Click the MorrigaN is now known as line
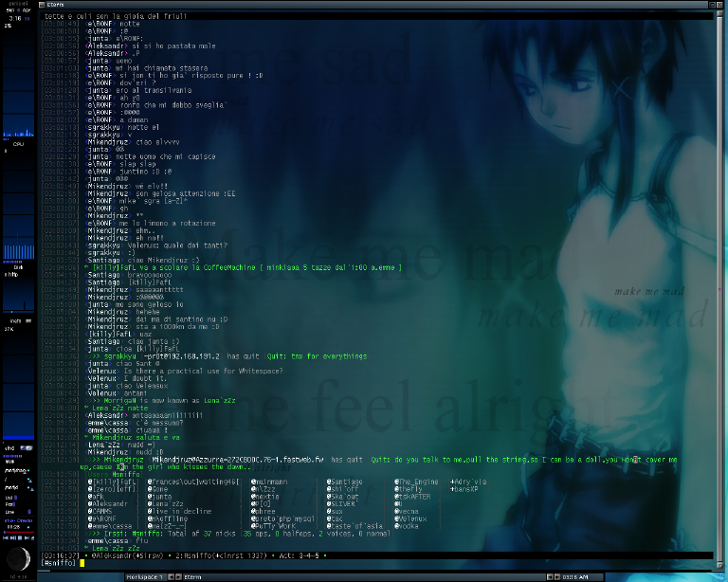 point(160,401)
